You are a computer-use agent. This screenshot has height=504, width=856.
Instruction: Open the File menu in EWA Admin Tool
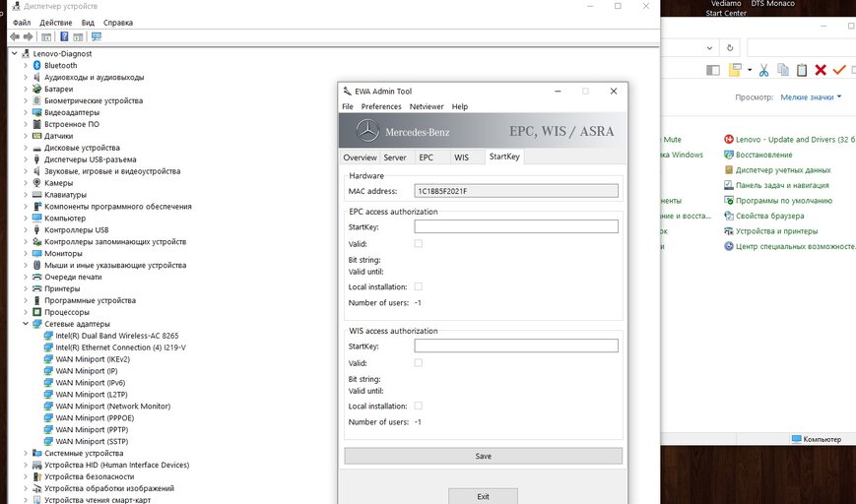point(348,107)
